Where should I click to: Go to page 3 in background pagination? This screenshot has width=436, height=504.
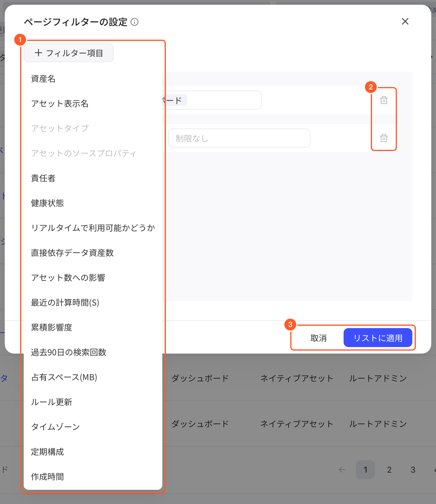(413, 470)
